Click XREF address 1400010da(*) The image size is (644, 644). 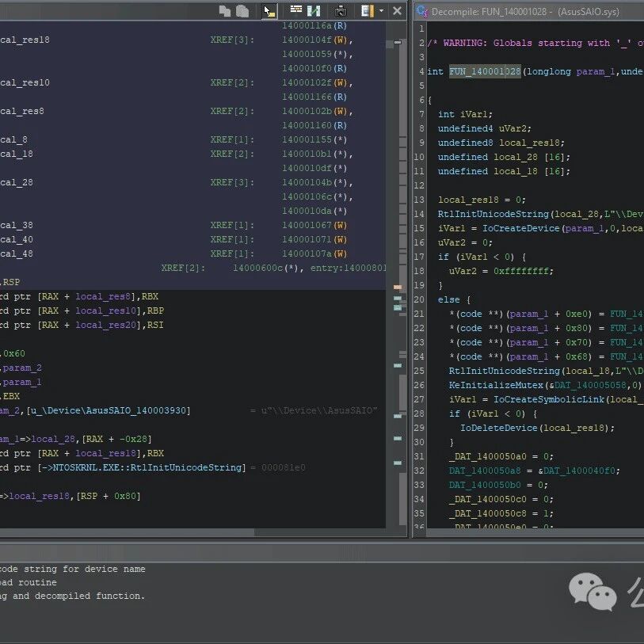[x=314, y=211]
